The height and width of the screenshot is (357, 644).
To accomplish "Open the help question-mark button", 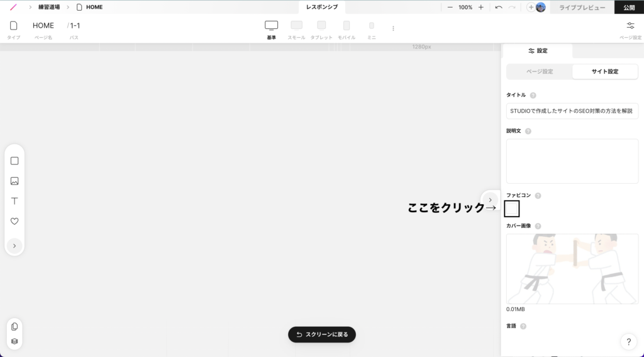I will point(628,341).
